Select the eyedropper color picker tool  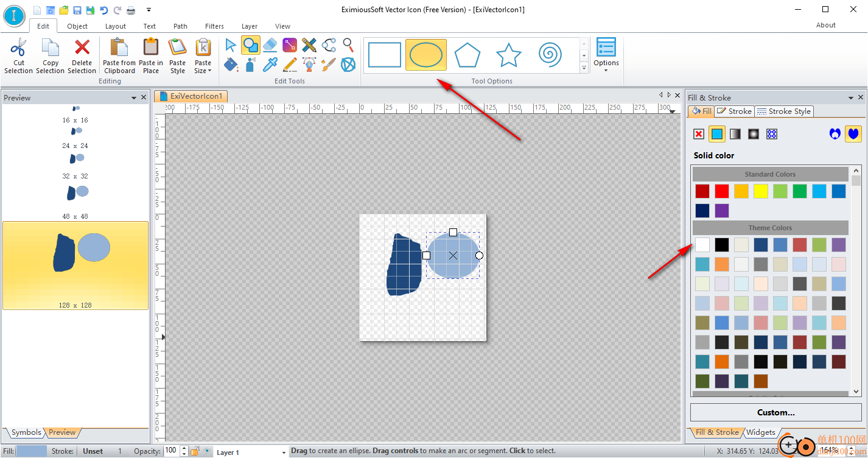[x=270, y=64]
